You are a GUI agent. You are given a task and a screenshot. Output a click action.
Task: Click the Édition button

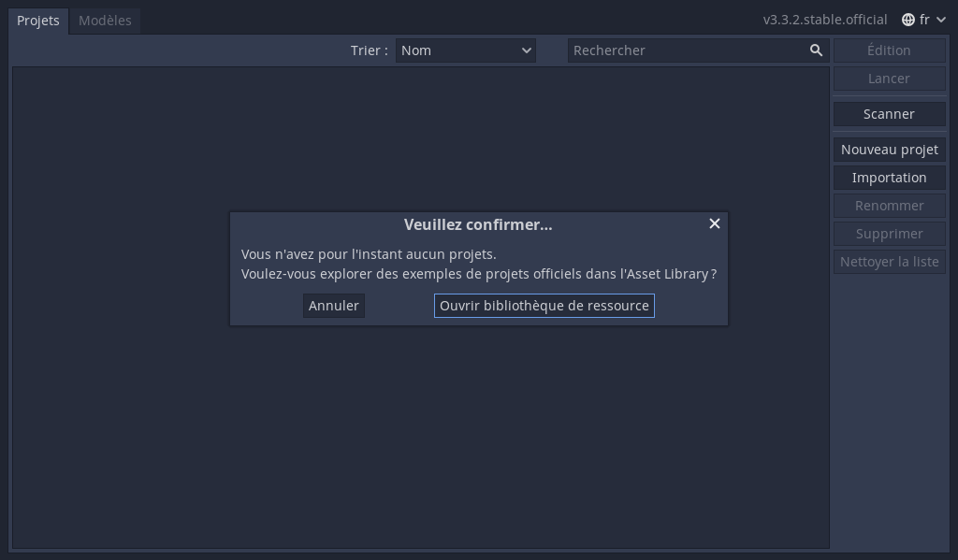889,50
